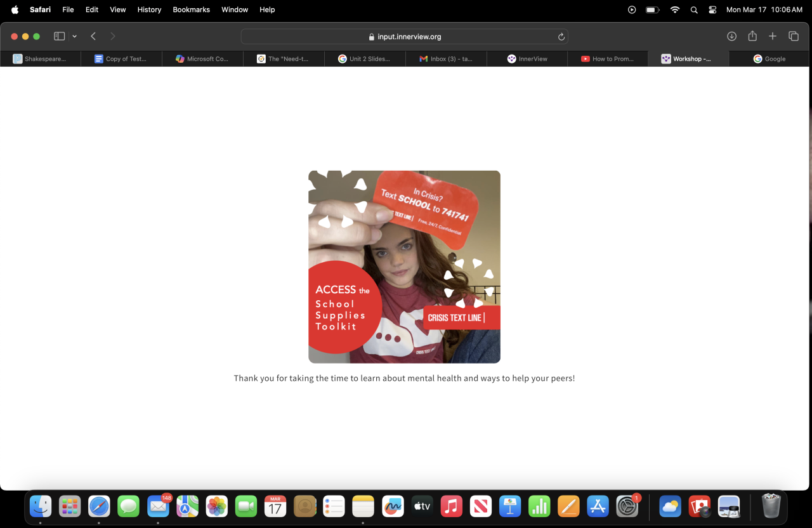Open the Gmail Inbox (3) tab
Screen dimensions: 812x528
tap(446, 59)
